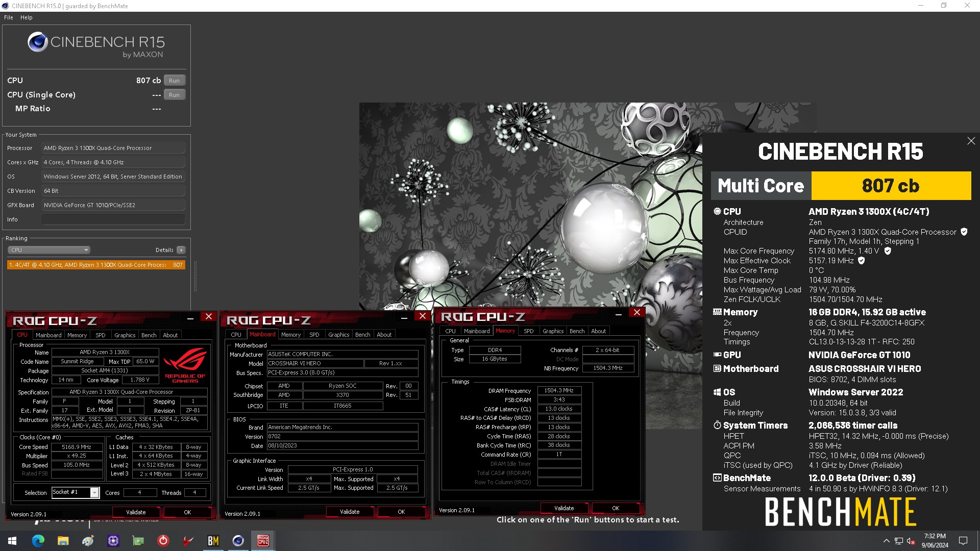Viewport: 980px width, 551px height.
Task: Click the GPU icon in BenchMate panel
Action: click(x=717, y=355)
